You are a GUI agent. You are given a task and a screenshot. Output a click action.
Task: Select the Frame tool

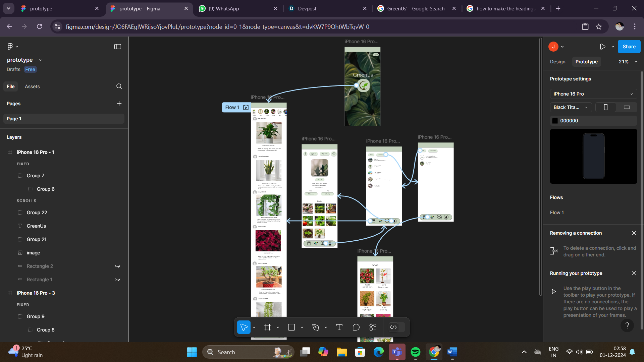coord(267,327)
